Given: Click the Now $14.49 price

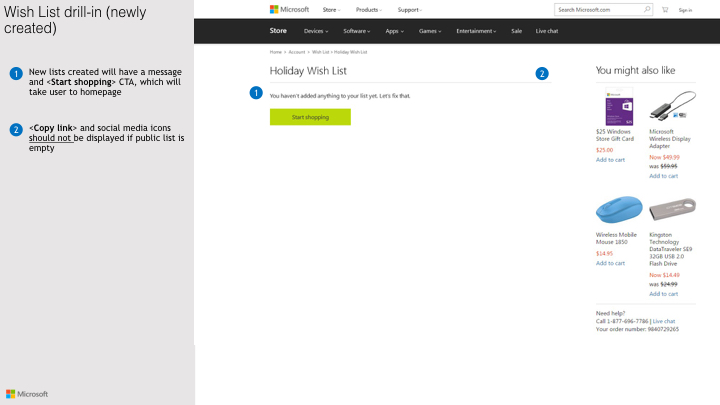Looking at the screenshot, I should [664, 275].
